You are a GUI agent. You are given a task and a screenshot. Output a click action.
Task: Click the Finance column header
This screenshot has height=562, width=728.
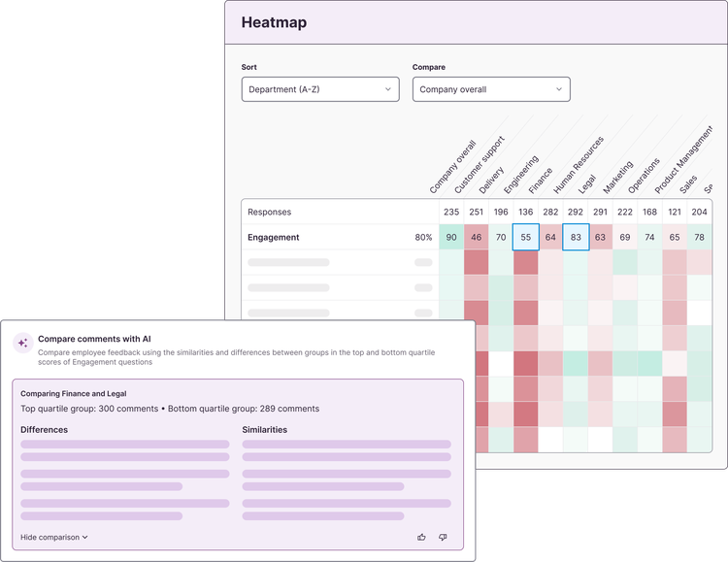pos(539,165)
